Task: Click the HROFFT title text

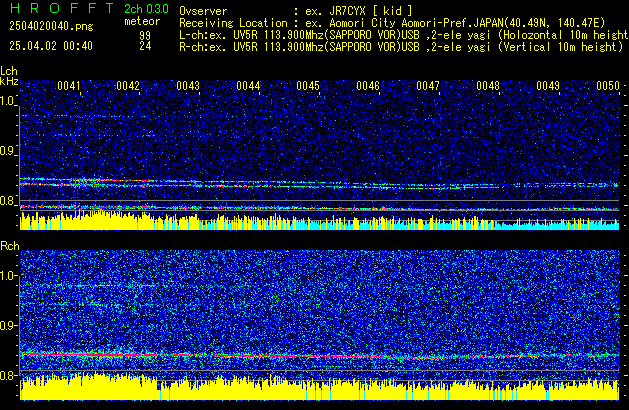Action: [62, 8]
